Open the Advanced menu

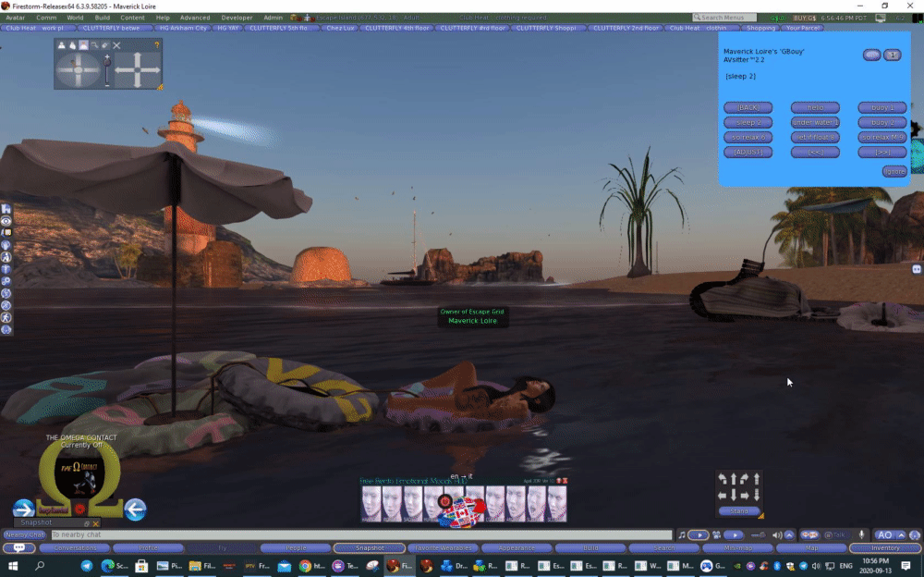(194, 18)
